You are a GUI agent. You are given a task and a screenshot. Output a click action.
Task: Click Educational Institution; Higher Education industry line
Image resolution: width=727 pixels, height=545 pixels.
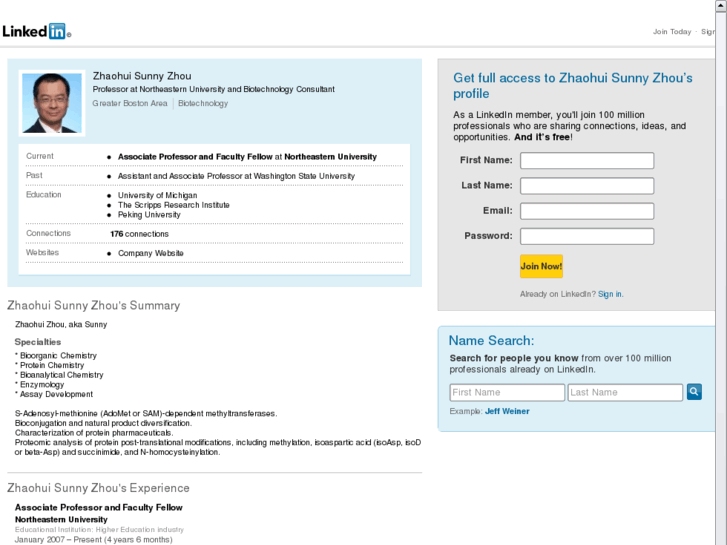(x=99, y=530)
